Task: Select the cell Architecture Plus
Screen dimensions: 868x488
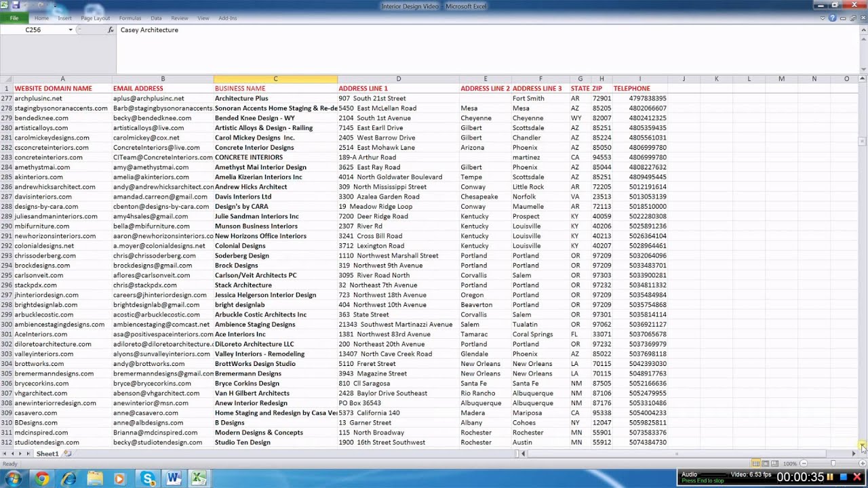Action: (275, 98)
